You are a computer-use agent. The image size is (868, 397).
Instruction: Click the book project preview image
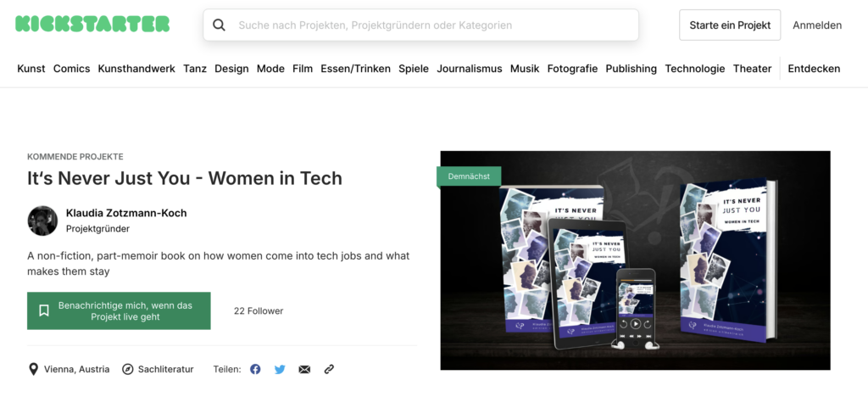[x=635, y=260]
